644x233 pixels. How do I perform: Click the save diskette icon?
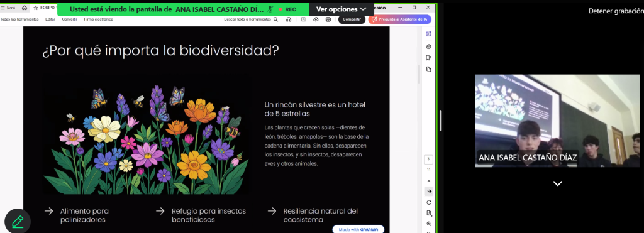pos(304,19)
